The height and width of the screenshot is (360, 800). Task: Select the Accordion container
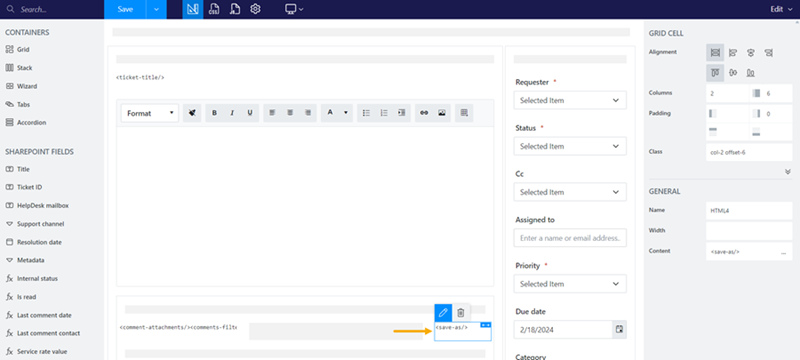[x=26, y=122]
